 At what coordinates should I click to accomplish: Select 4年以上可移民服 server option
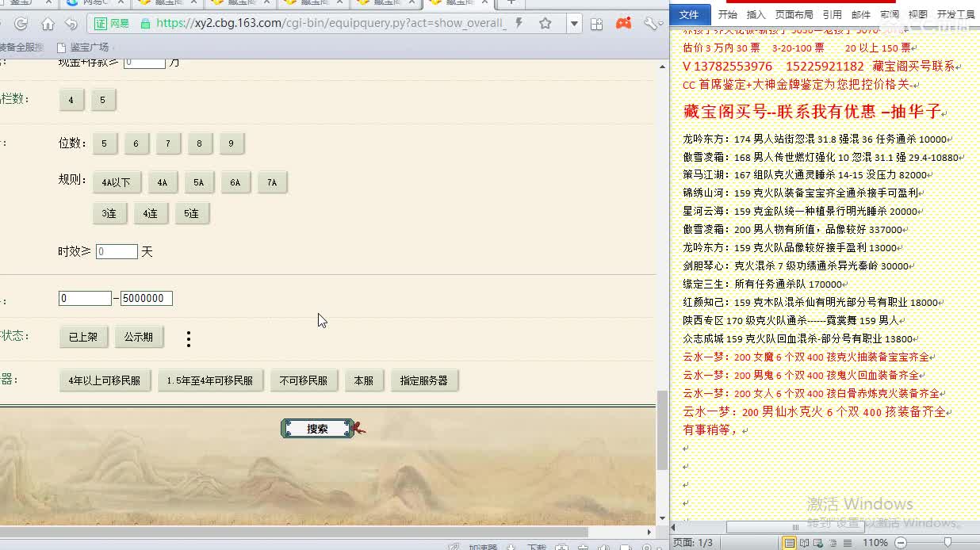coord(105,380)
